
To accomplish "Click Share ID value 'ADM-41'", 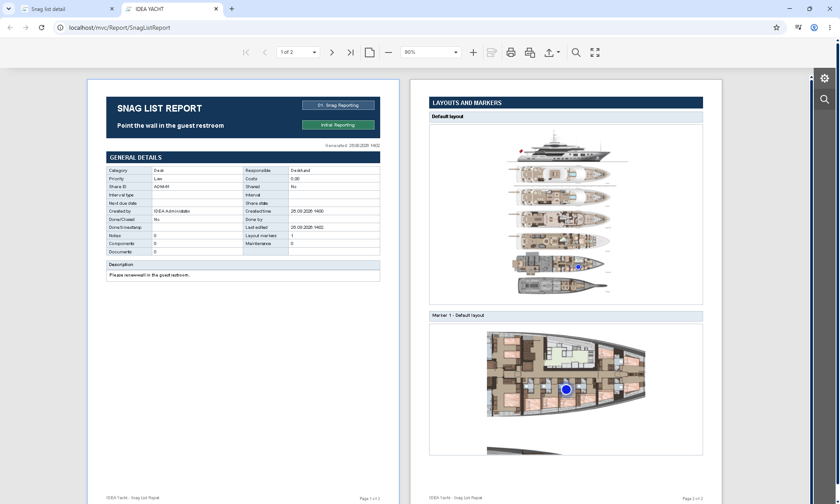I will (x=161, y=187).
